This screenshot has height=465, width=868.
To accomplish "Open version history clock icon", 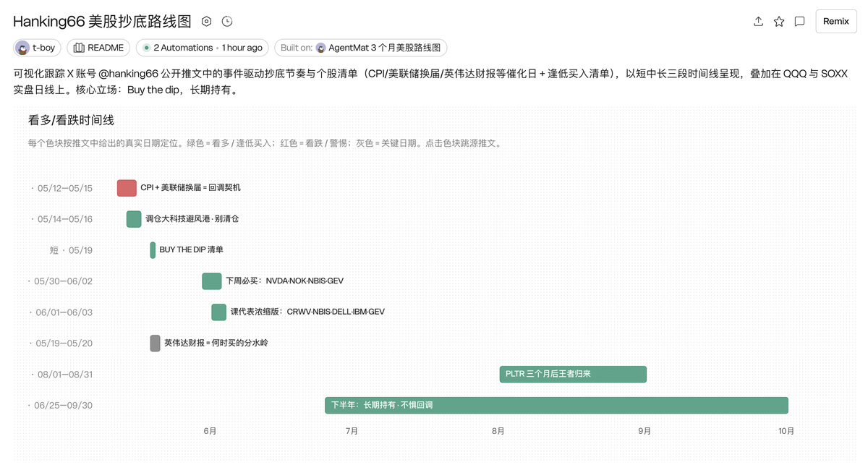I will (x=227, y=22).
